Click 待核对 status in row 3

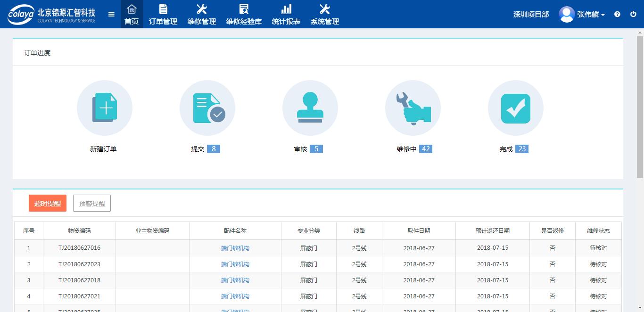pos(598,280)
